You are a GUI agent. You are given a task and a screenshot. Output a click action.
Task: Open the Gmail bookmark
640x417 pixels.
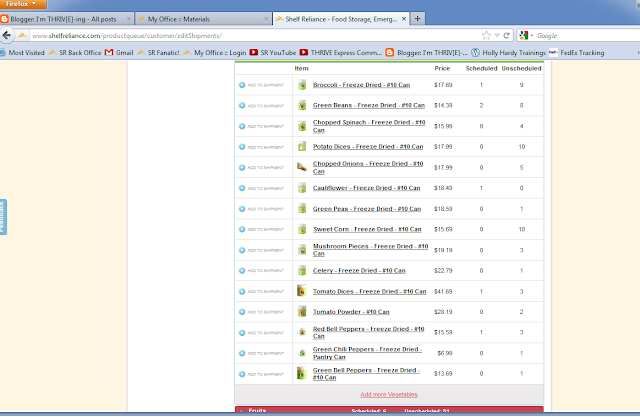coord(119,53)
